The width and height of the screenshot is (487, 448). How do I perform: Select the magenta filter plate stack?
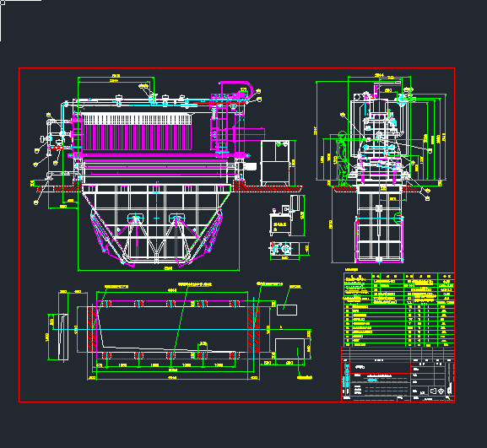tap(137, 132)
